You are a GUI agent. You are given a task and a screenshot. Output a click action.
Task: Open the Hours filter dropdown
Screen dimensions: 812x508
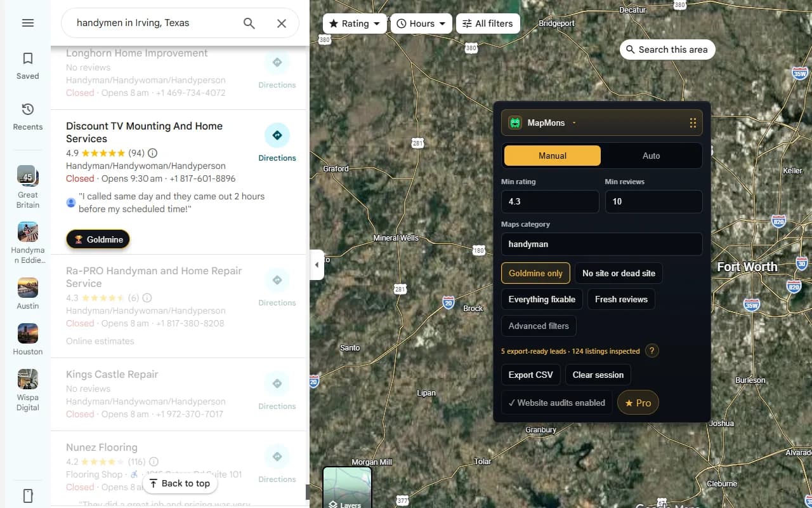point(421,23)
